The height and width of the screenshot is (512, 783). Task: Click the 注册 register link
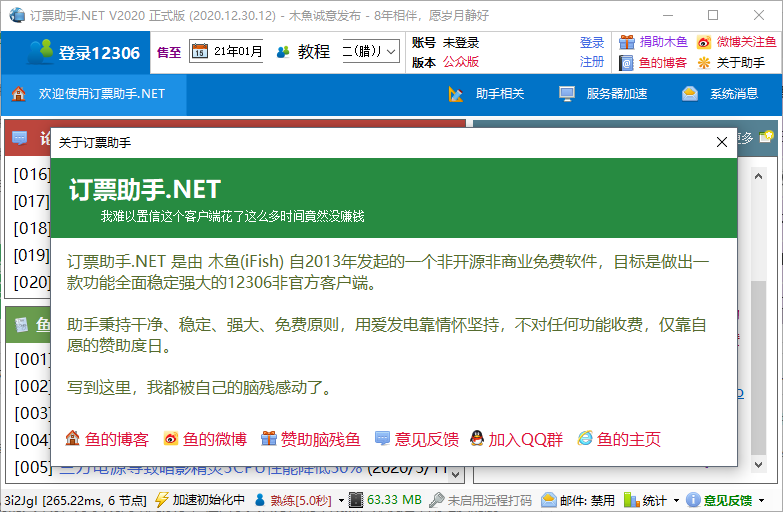pos(591,62)
